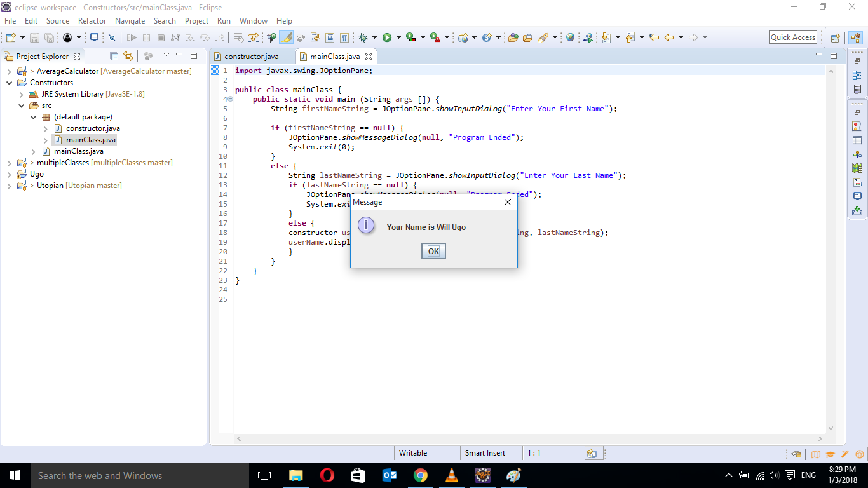The width and height of the screenshot is (868, 488).
Task: Click the Quick Access search field
Action: click(x=792, y=37)
